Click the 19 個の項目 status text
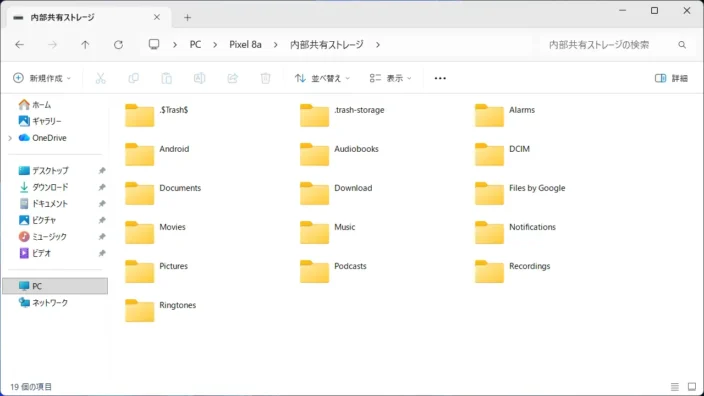 31,387
